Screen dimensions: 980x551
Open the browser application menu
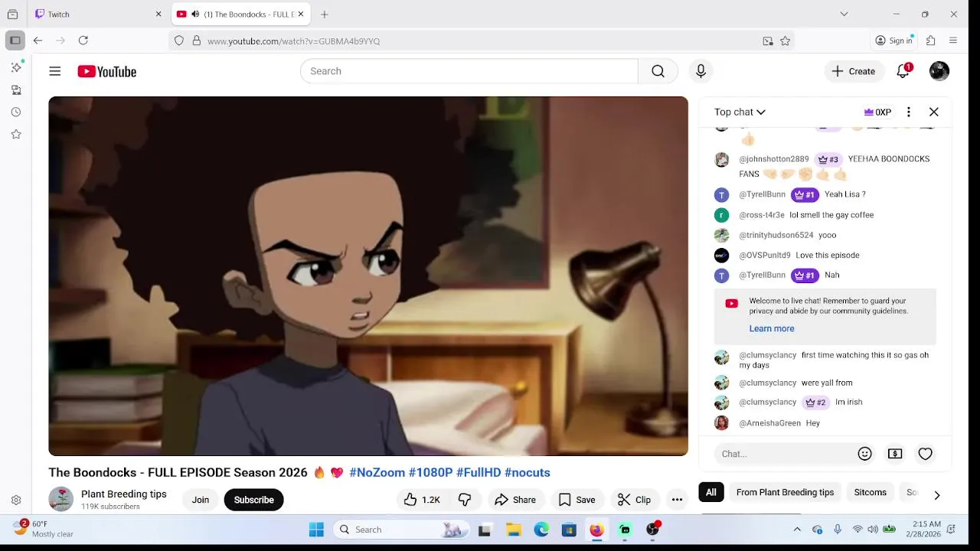[953, 41]
